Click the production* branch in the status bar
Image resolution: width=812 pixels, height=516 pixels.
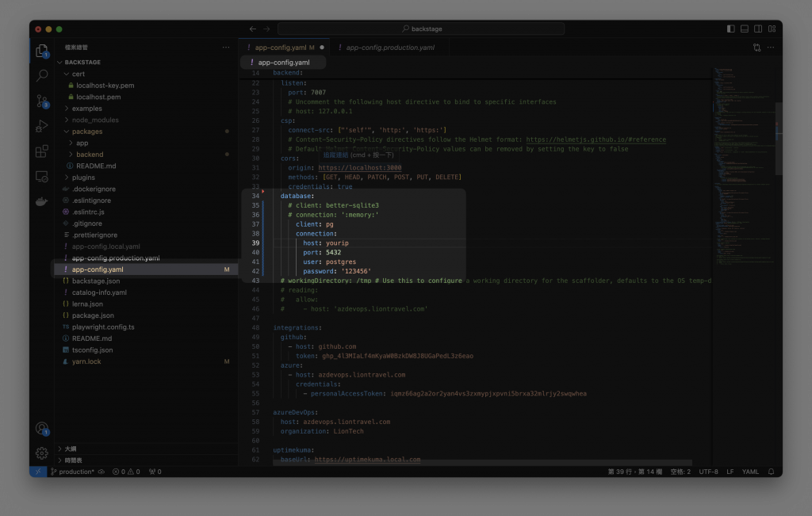click(x=72, y=472)
